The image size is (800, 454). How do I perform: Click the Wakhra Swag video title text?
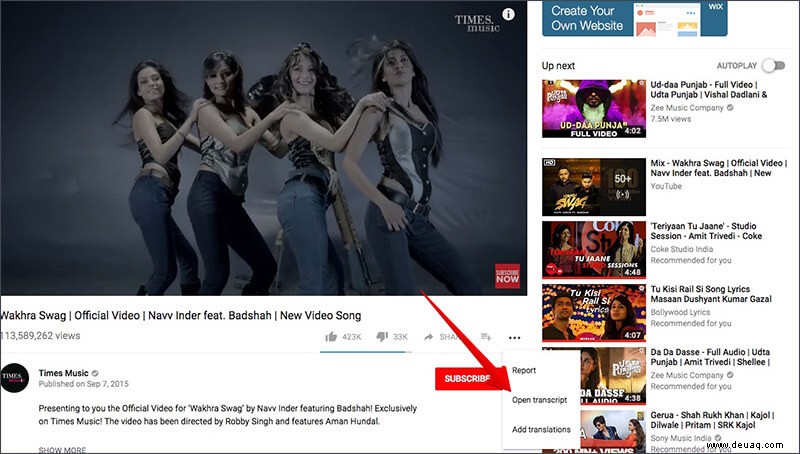pos(181,316)
